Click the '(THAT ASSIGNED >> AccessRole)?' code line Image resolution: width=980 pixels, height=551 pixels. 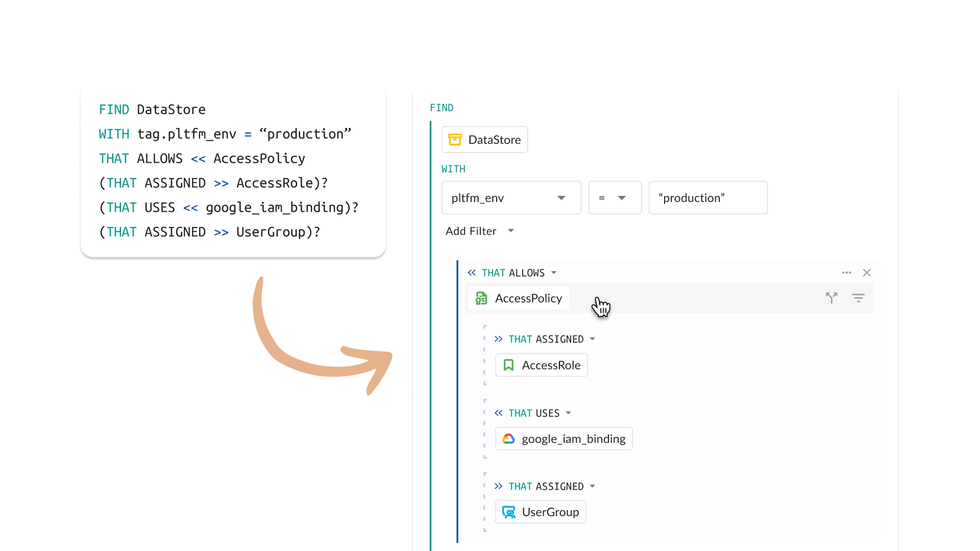(213, 183)
